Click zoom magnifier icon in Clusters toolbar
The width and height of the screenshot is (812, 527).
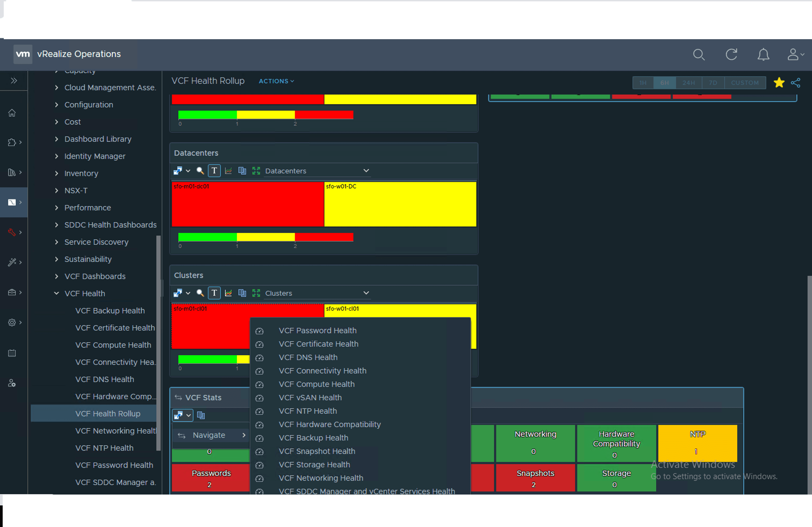point(200,293)
